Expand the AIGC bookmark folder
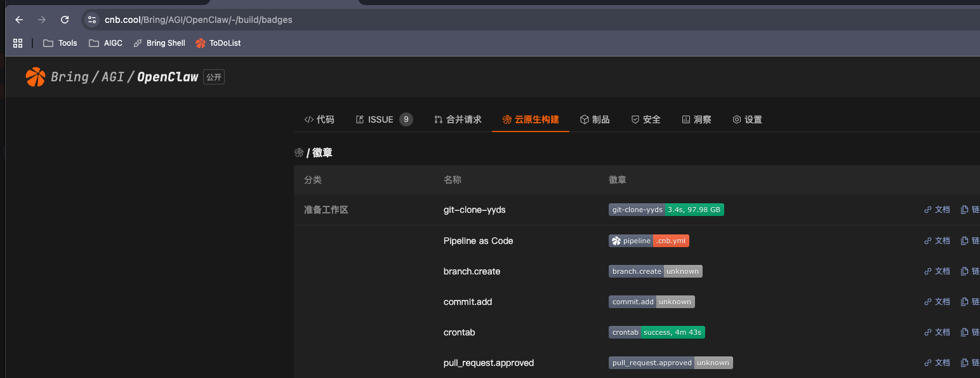The width and height of the screenshot is (980, 378). [x=105, y=43]
